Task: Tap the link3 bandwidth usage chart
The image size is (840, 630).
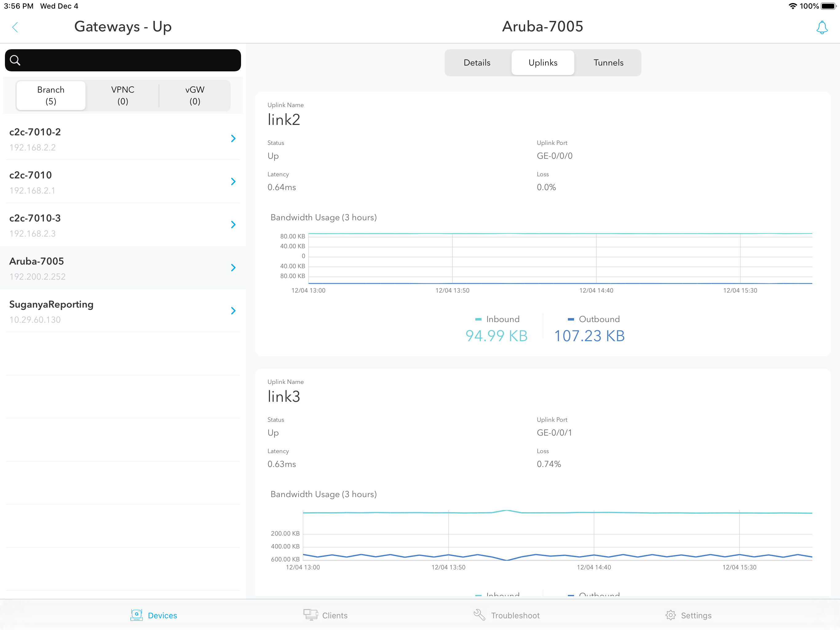Action: coord(557,535)
